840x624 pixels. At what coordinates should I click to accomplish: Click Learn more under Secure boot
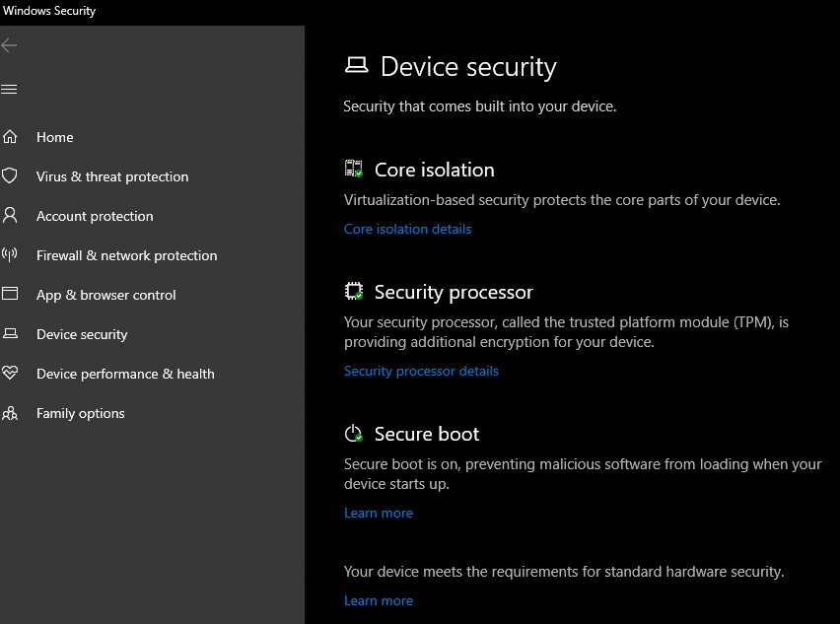379,513
